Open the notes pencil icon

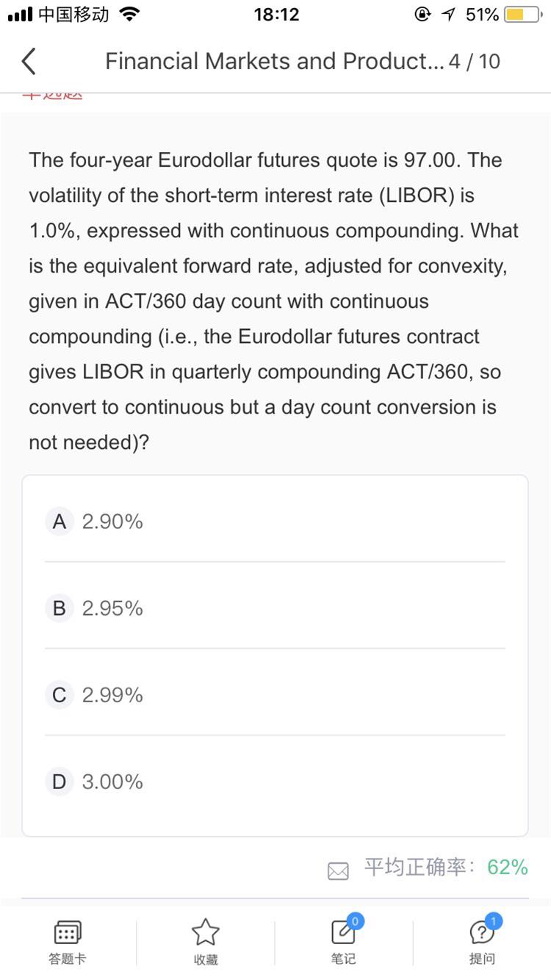342,931
